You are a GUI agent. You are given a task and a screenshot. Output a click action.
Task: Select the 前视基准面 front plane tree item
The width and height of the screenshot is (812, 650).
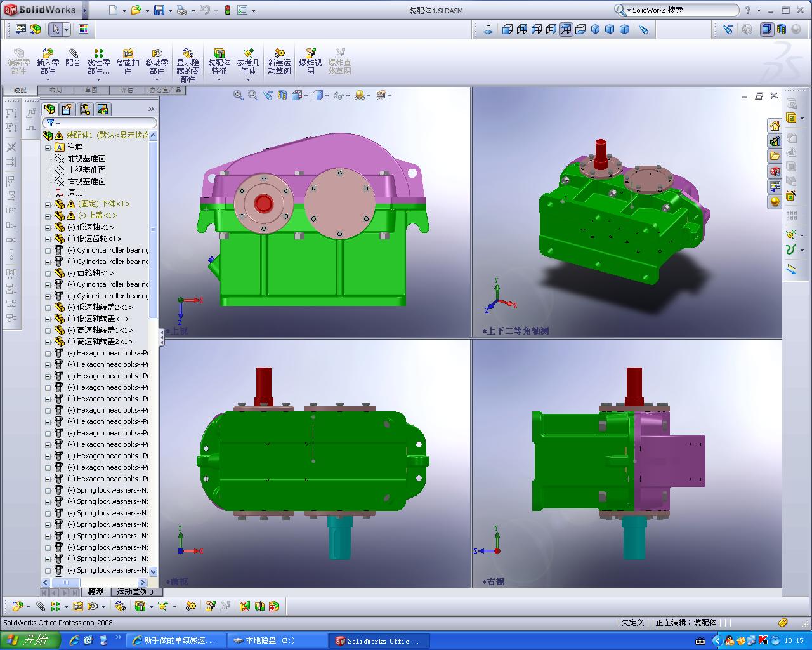[x=86, y=159]
